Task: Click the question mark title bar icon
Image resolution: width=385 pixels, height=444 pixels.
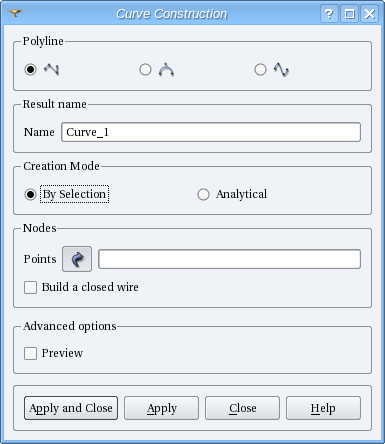Action: (x=329, y=14)
